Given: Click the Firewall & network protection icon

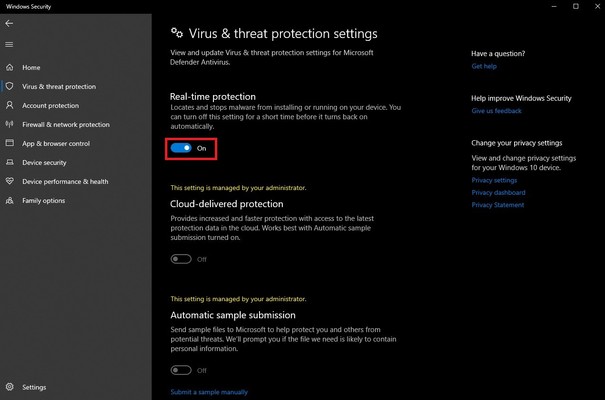Looking at the screenshot, I should coord(10,125).
